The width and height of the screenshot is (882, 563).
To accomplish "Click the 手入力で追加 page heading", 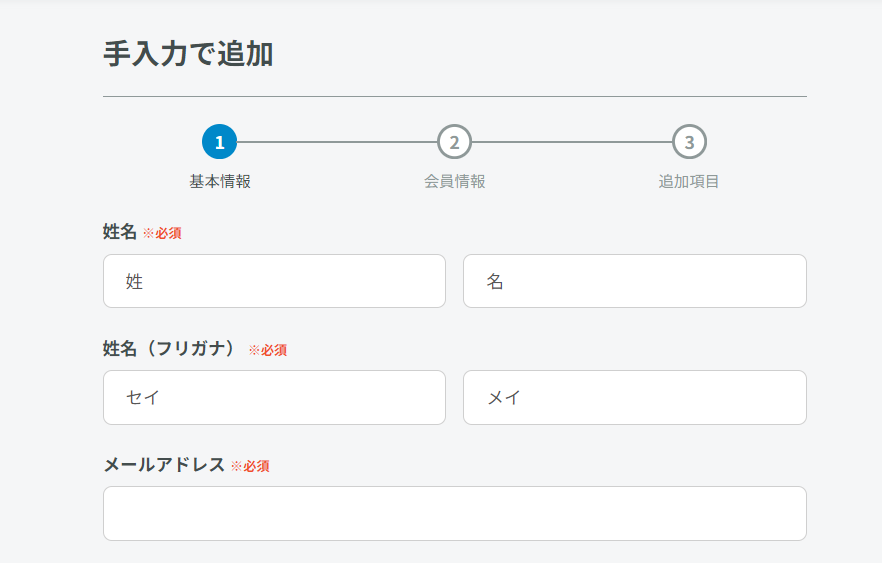I will click(188, 54).
